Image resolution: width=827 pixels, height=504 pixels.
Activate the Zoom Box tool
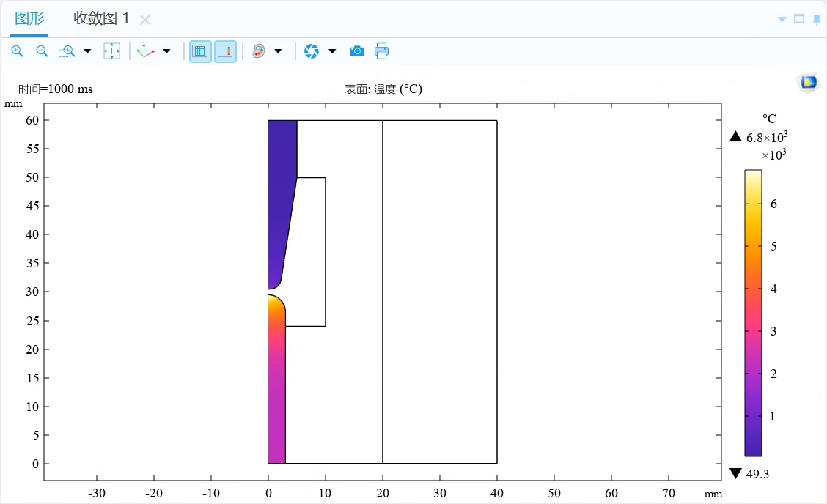tap(67, 51)
